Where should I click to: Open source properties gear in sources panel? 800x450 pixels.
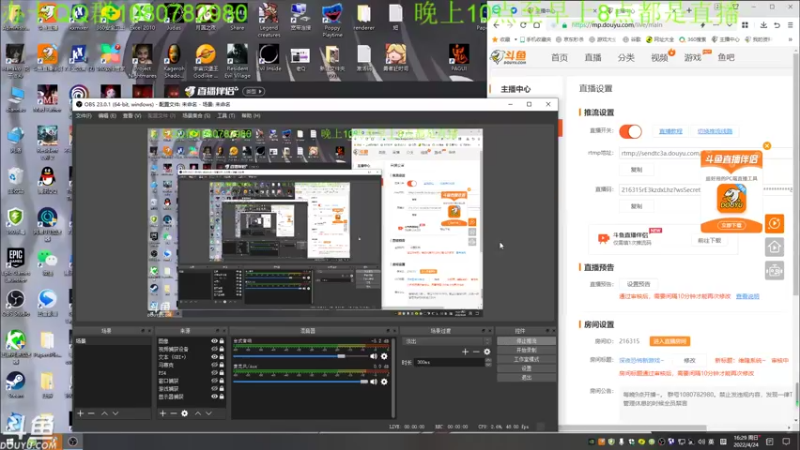pyautogui.click(x=185, y=413)
